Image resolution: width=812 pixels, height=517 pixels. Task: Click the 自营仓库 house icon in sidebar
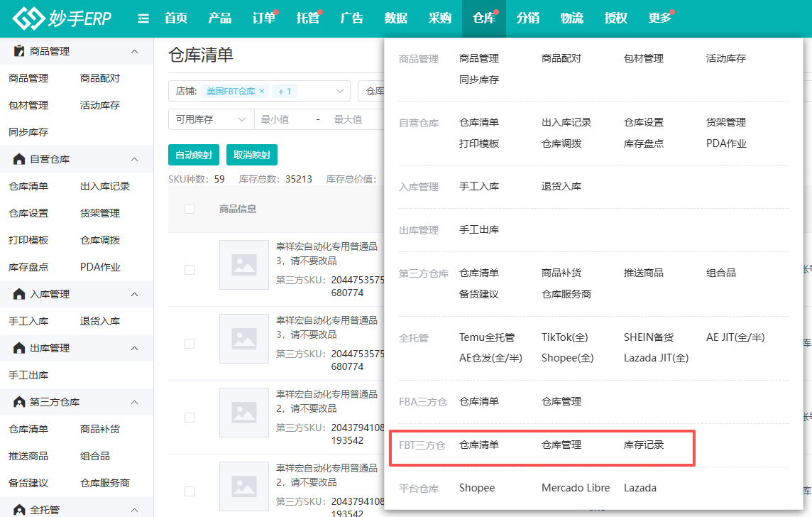pyautogui.click(x=19, y=159)
